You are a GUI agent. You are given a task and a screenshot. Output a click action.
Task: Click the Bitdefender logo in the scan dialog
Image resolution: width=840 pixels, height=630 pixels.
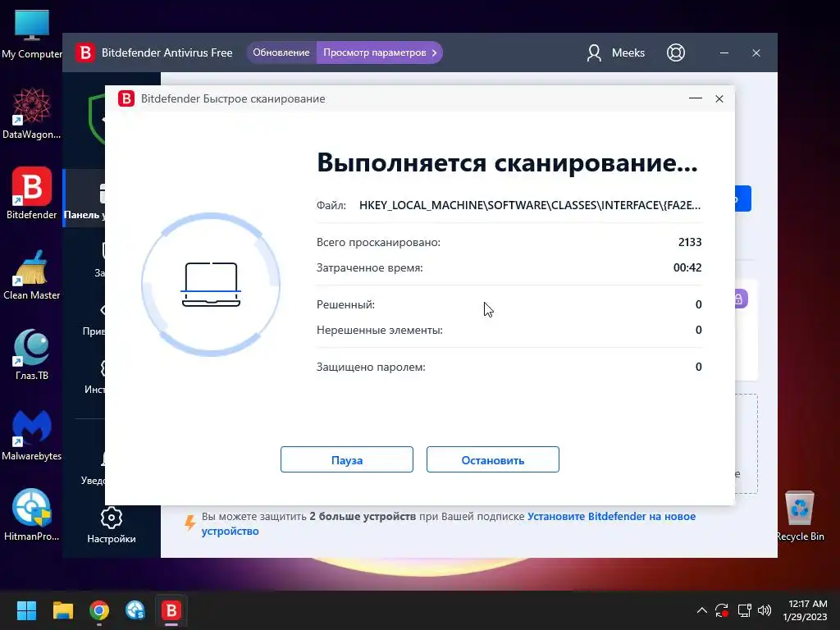(x=126, y=98)
